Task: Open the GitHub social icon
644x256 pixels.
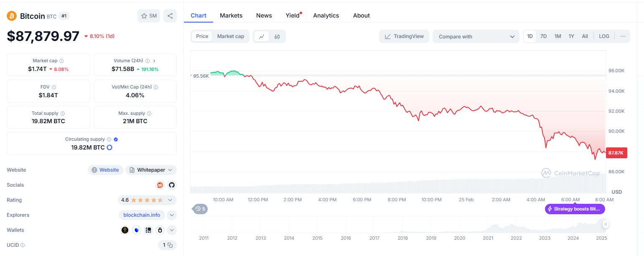Action: tap(171, 185)
